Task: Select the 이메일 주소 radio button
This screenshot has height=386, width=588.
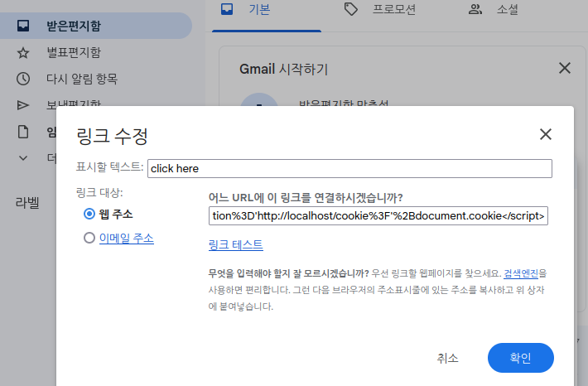Action: click(x=89, y=238)
